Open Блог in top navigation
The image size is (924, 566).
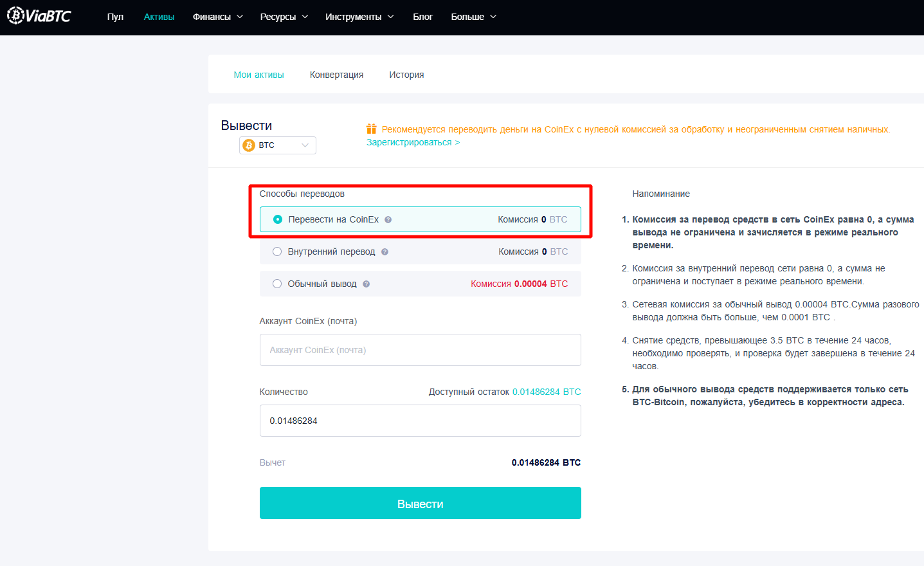point(422,17)
